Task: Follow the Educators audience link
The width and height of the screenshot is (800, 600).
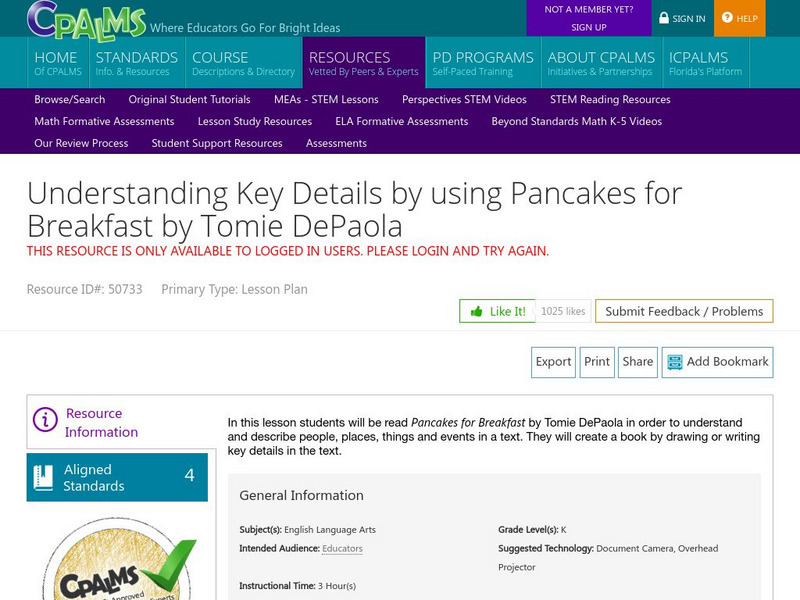Action: (342, 548)
